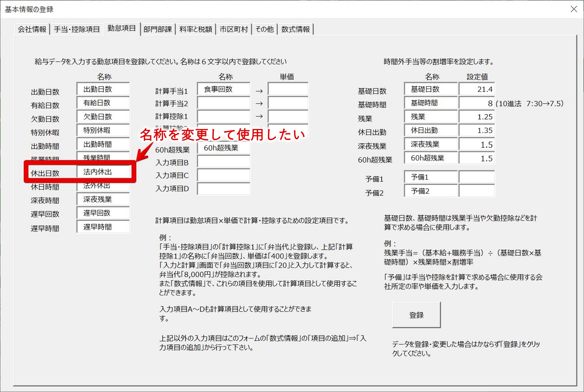Image resolution: width=584 pixels, height=392 pixels.
Task: Click the 有給日数 name field
Action: pos(103,103)
